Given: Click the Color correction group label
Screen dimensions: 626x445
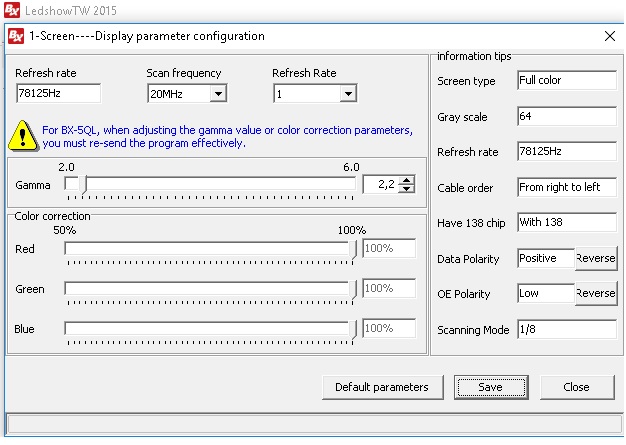Looking at the screenshot, I should (x=52, y=216).
